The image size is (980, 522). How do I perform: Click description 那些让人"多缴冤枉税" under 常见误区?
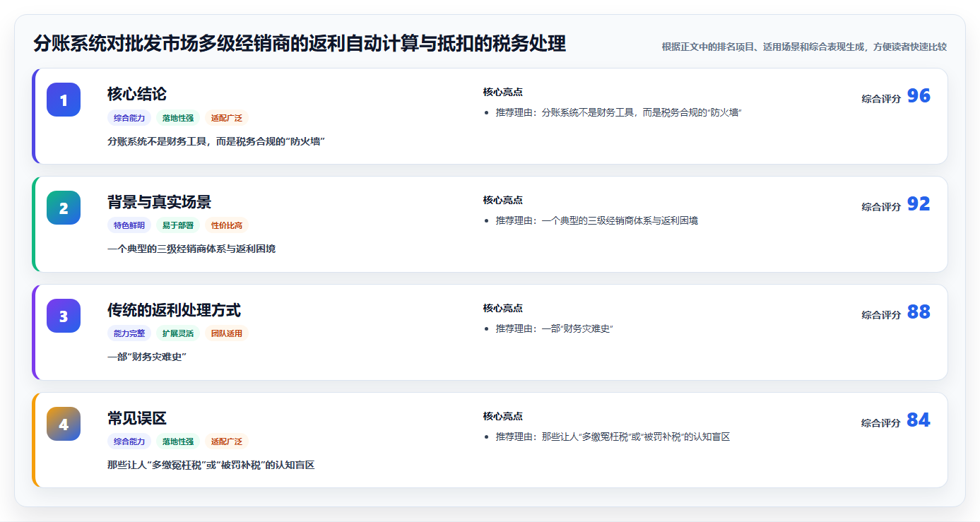point(211,465)
